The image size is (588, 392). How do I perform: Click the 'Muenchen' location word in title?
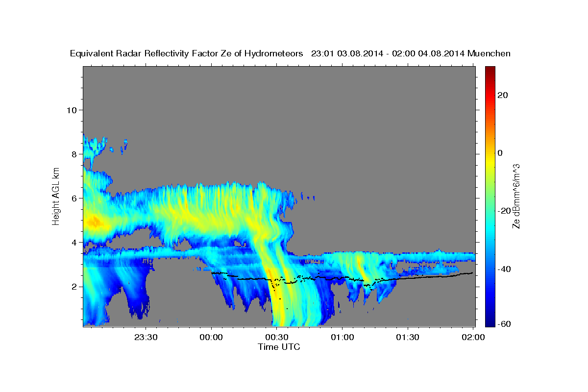(489, 54)
